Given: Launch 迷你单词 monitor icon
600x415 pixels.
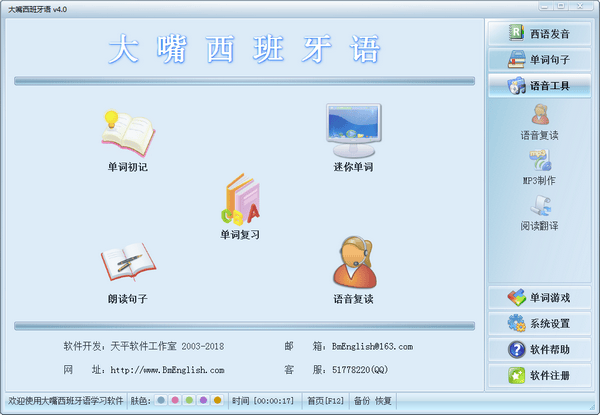Looking at the screenshot, I should [353, 132].
